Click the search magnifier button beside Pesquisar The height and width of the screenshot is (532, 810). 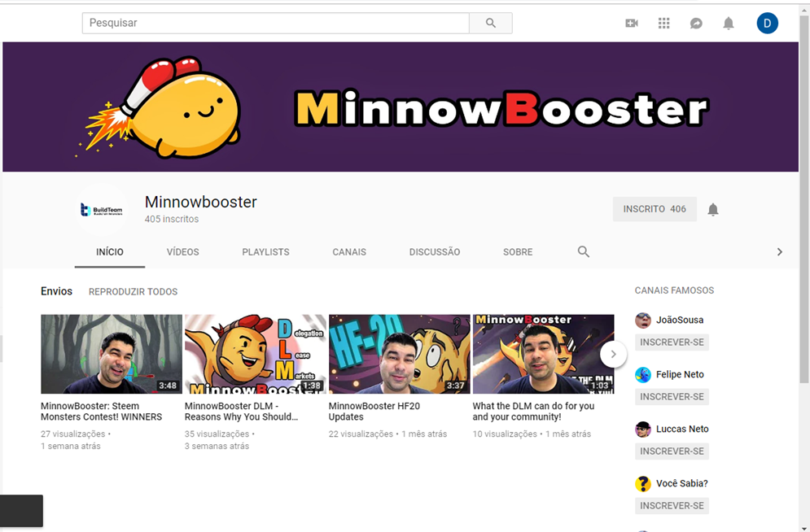[491, 24]
